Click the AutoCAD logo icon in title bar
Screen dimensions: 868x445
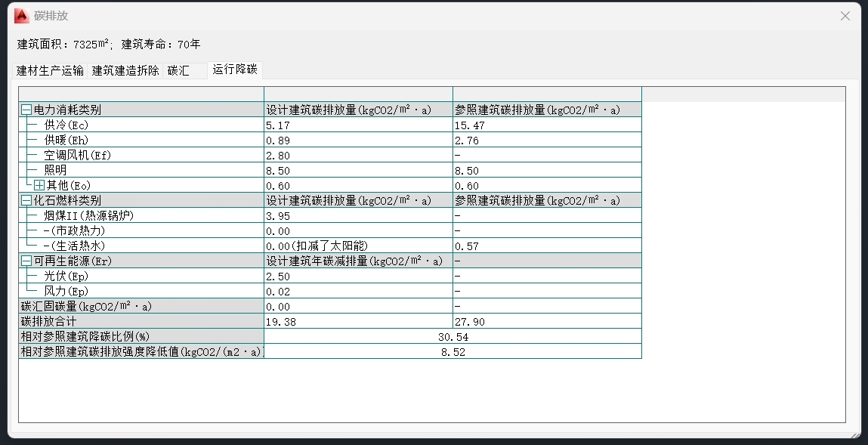click(x=21, y=16)
